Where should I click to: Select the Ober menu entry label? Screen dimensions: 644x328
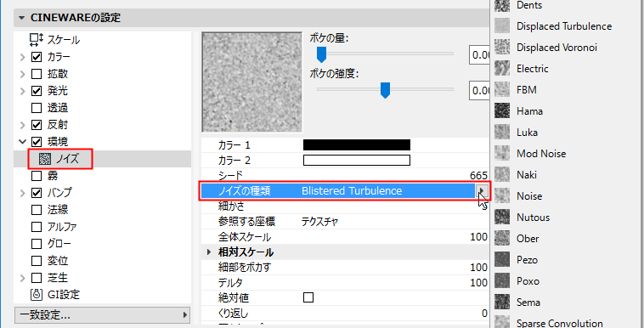click(x=528, y=239)
